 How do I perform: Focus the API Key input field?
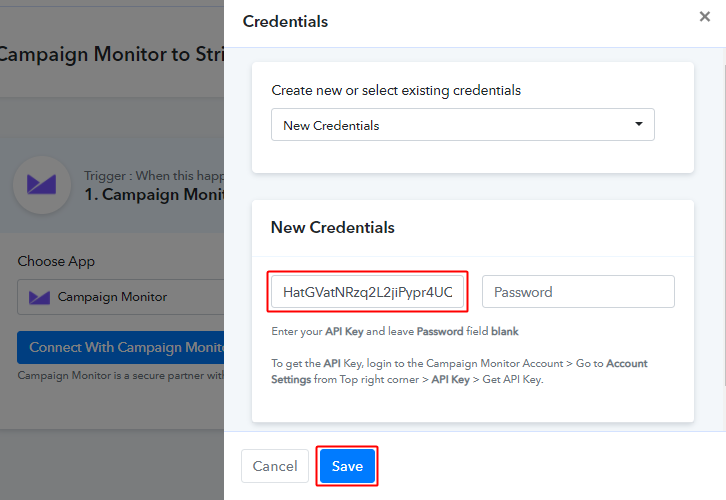(x=367, y=292)
